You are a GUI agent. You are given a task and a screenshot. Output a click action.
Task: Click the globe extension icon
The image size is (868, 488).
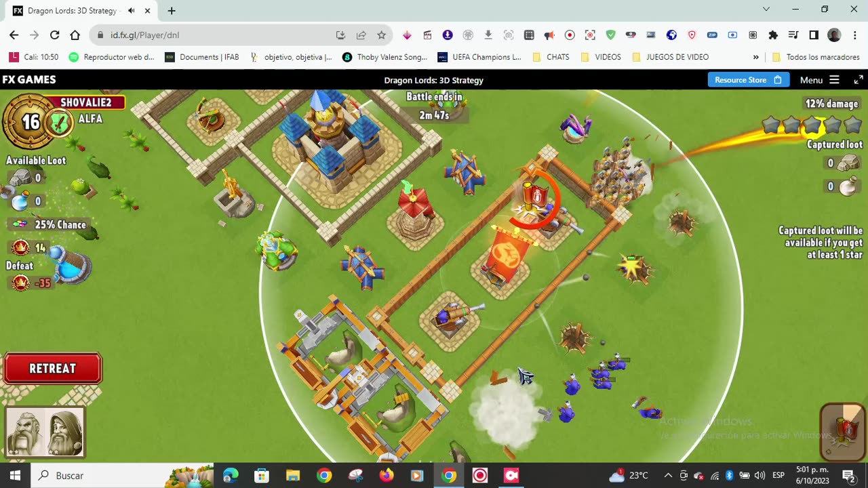tap(671, 35)
